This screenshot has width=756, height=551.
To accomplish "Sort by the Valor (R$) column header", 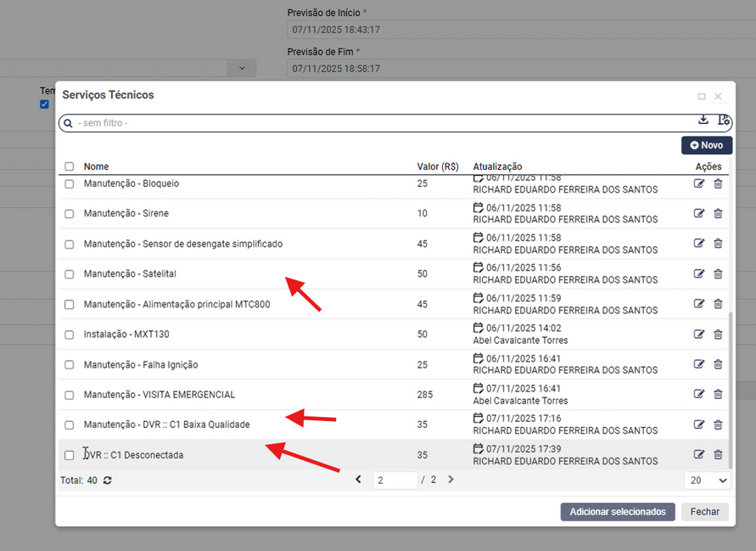I will coord(439,166).
